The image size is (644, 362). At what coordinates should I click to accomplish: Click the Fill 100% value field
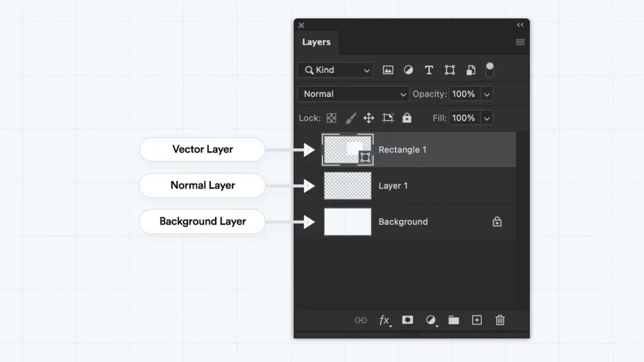coord(464,118)
